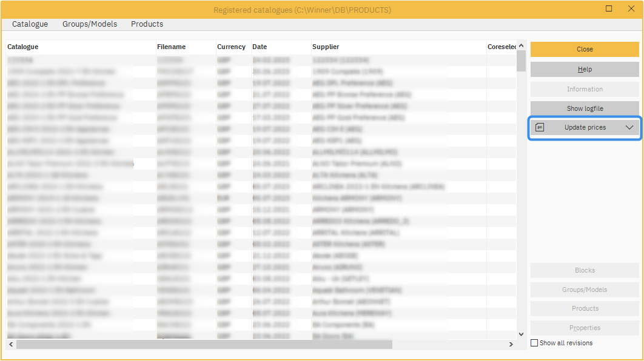
Task: Click the Blocks button in the right panel
Action: pyautogui.click(x=584, y=270)
